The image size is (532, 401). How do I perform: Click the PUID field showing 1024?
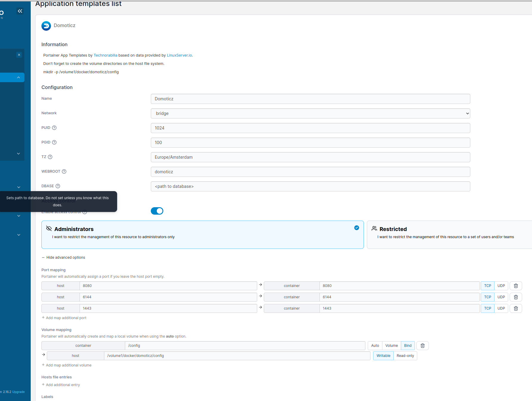(311, 128)
